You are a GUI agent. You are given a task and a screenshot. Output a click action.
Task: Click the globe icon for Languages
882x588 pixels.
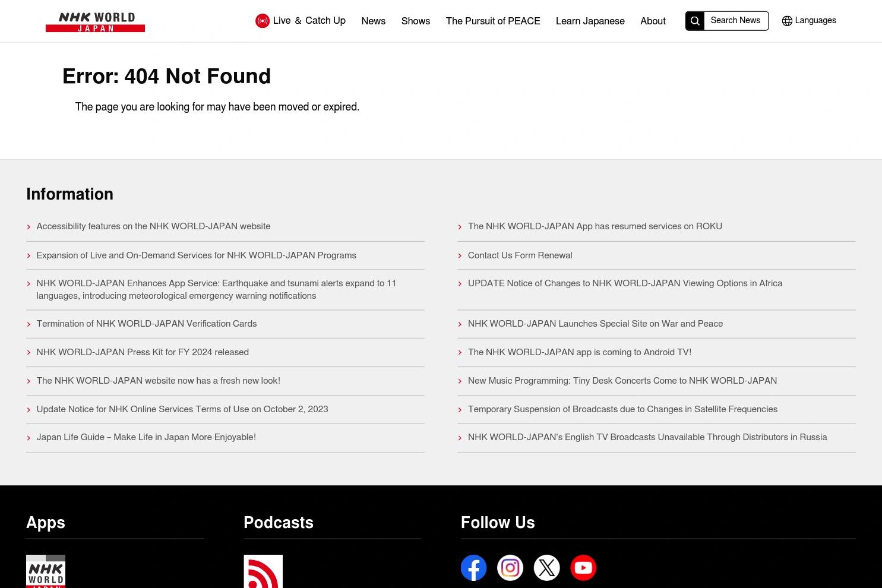point(787,21)
